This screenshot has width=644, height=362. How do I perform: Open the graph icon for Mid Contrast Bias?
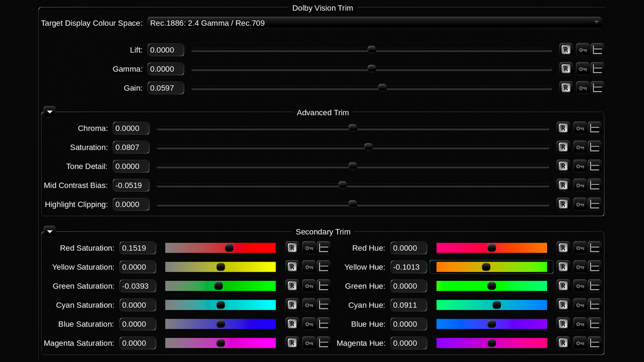tap(594, 185)
